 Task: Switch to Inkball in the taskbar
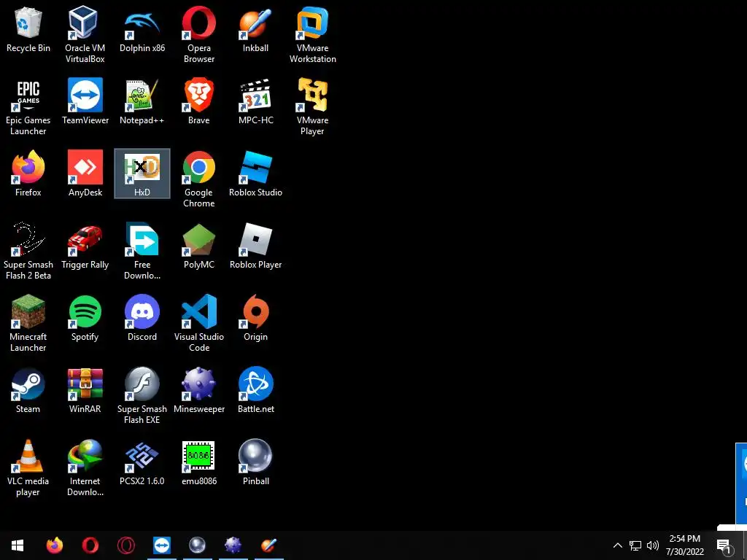[269, 545]
